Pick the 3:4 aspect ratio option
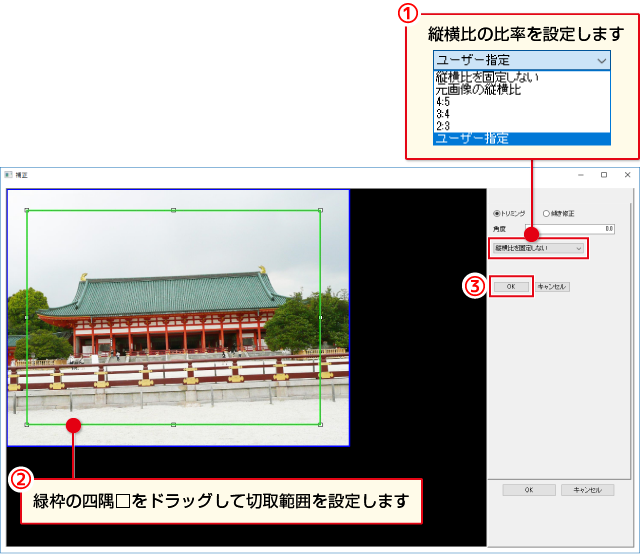Image resolution: width=640 pixels, height=555 pixels. [x=443, y=113]
